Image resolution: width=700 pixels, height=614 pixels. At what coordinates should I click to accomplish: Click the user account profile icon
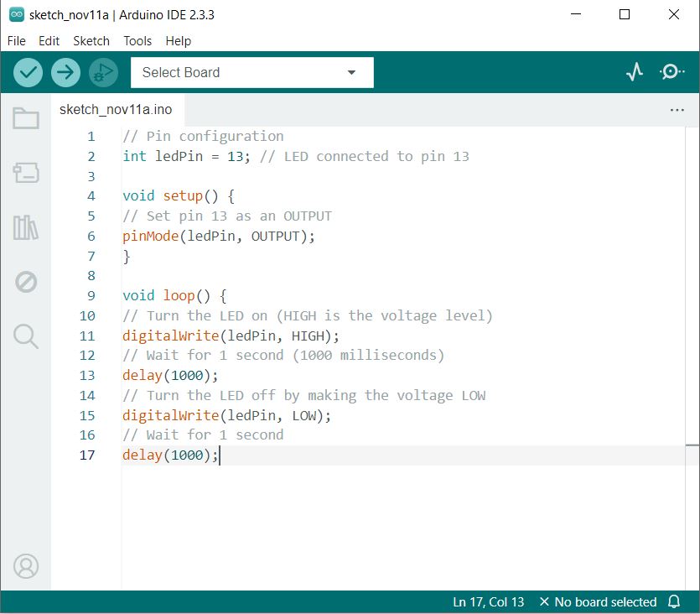coord(26,566)
